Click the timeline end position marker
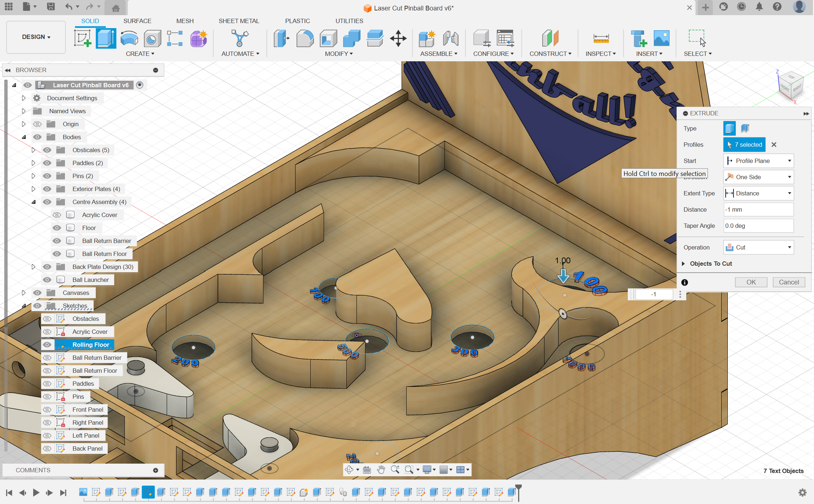 (x=518, y=488)
